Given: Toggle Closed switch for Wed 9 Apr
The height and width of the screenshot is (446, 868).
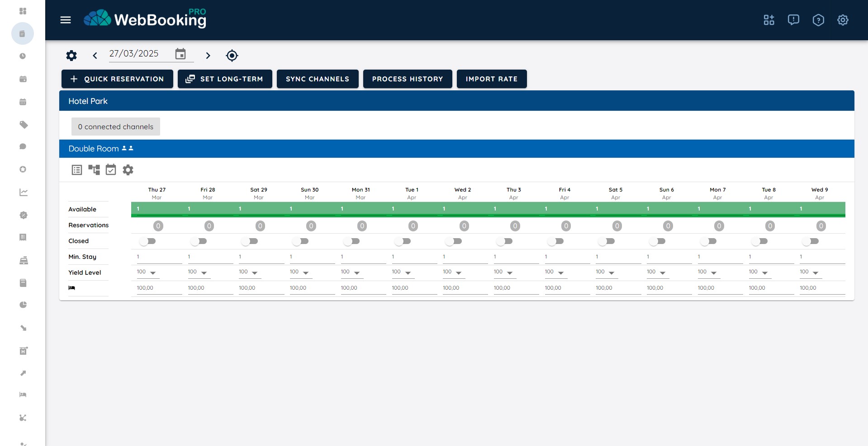Looking at the screenshot, I should pos(811,241).
